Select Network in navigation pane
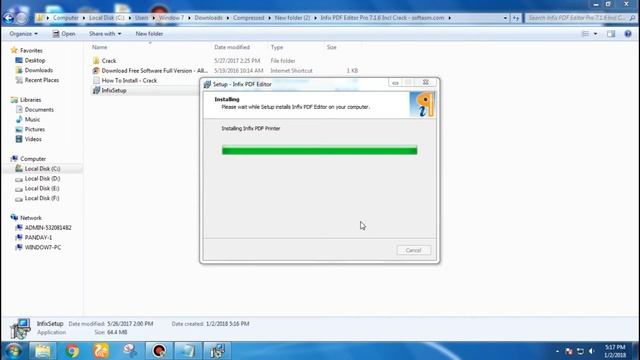The image size is (640, 360). [31, 218]
